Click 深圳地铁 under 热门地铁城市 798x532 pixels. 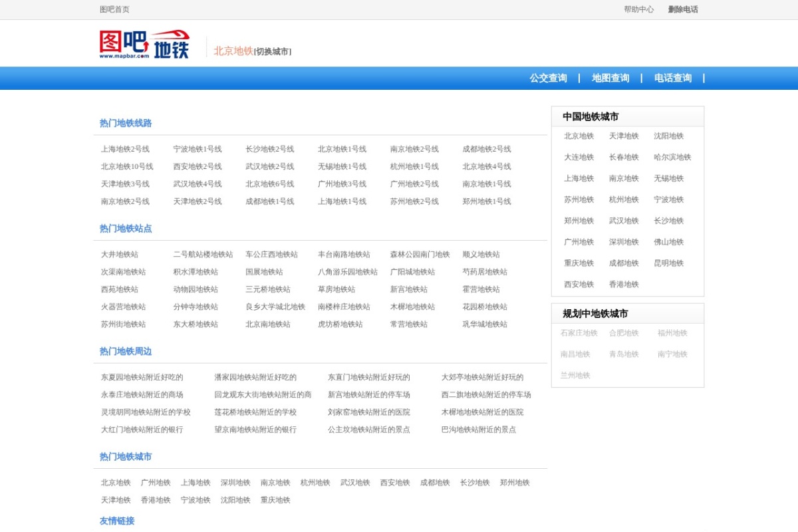(235, 482)
